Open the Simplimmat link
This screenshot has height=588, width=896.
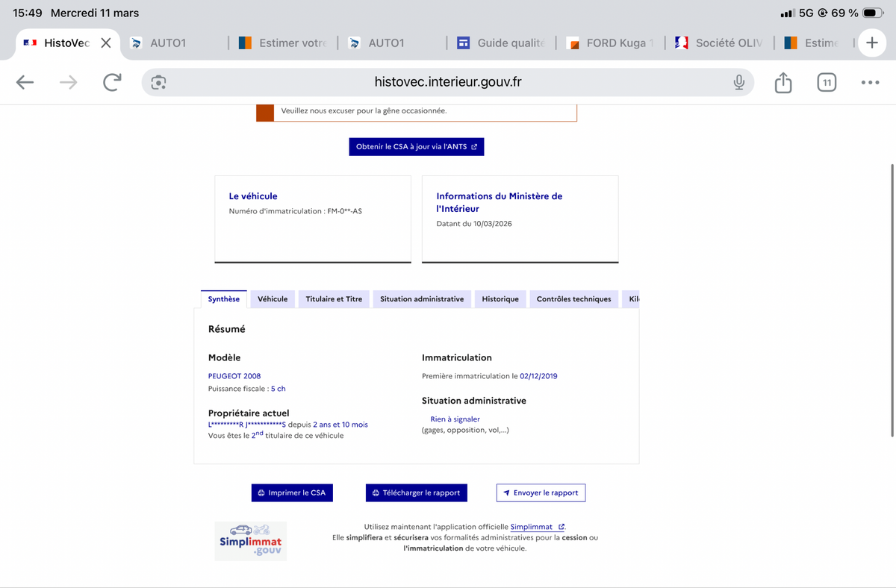[537, 527]
